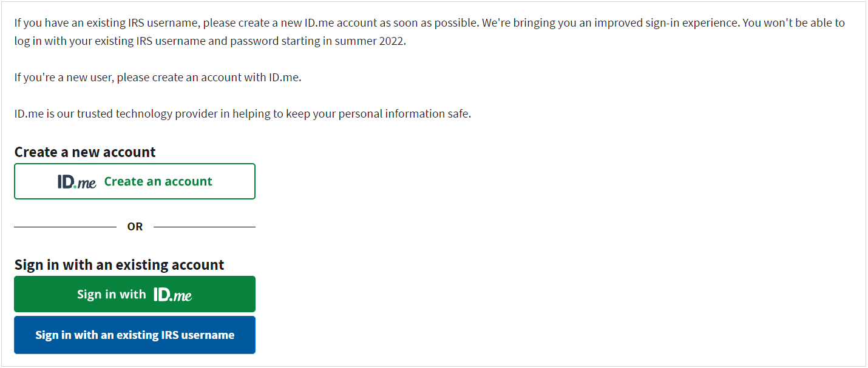Click the ID.me logo in Create an account button
Screen dimensions: 868x368
pyautogui.click(x=77, y=181)
